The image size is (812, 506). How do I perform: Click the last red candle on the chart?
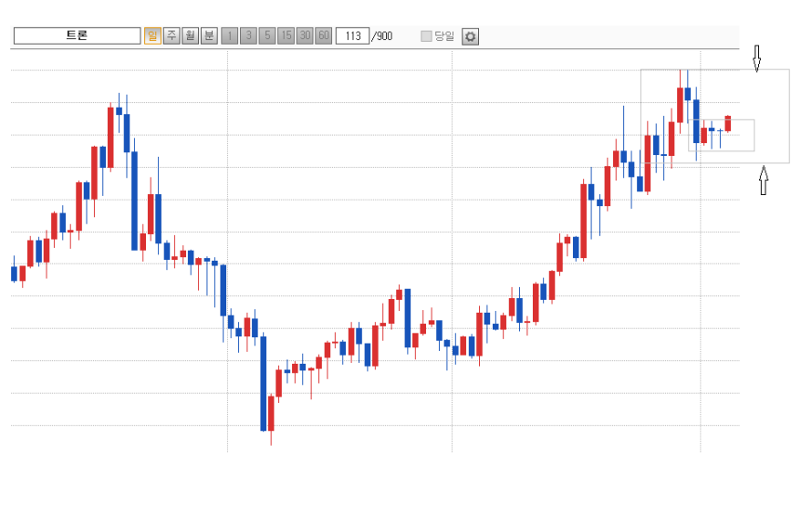pyautogui.click(x=728, y=123)
